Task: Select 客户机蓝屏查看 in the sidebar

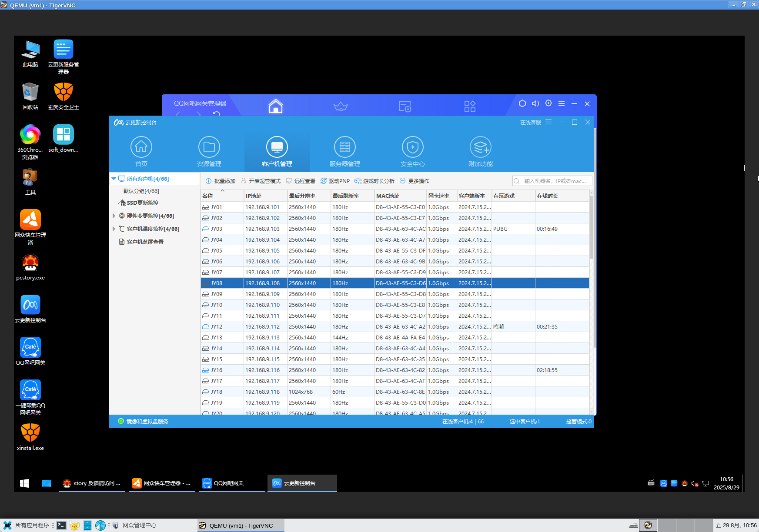Action: point(145,242)
